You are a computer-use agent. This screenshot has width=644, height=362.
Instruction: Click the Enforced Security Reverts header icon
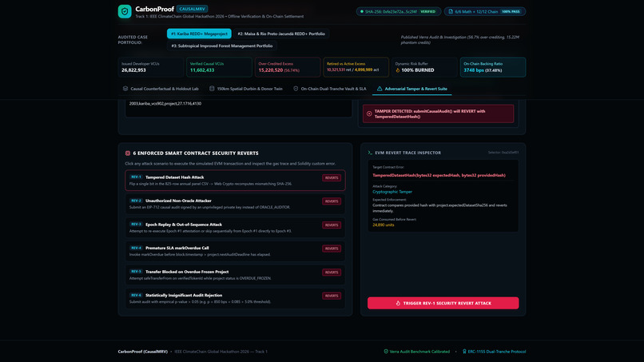pyautogui.click(x=128, y=153)
